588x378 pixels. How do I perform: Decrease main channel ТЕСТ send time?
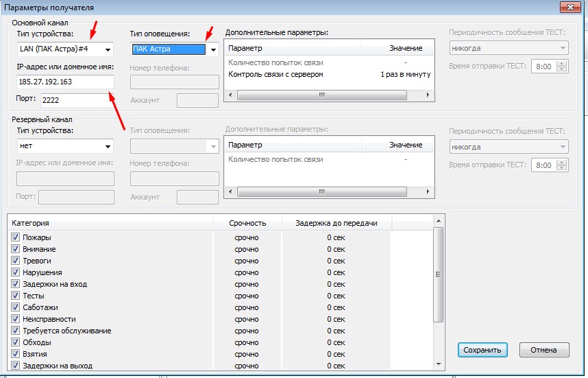[562, 69]
